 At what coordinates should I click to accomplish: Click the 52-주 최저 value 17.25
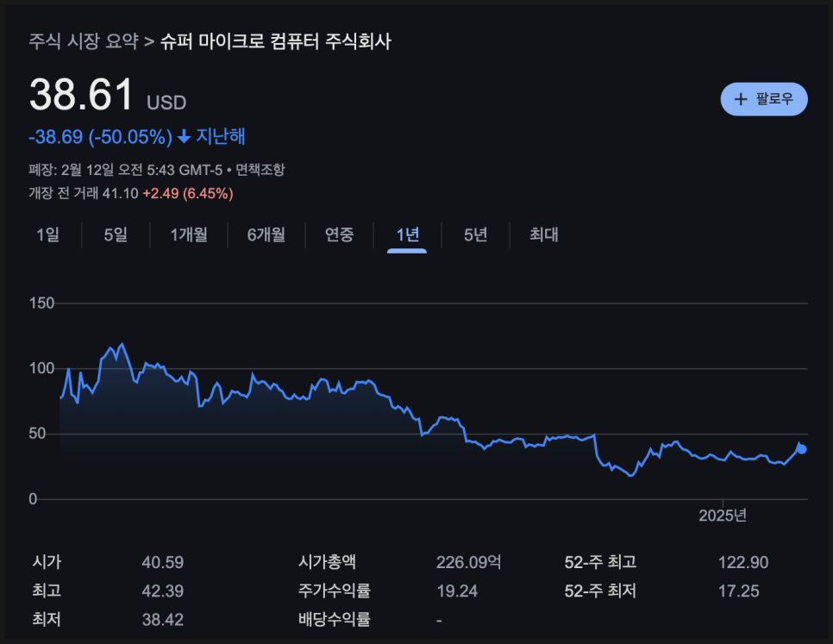click(x=738, y=591)
